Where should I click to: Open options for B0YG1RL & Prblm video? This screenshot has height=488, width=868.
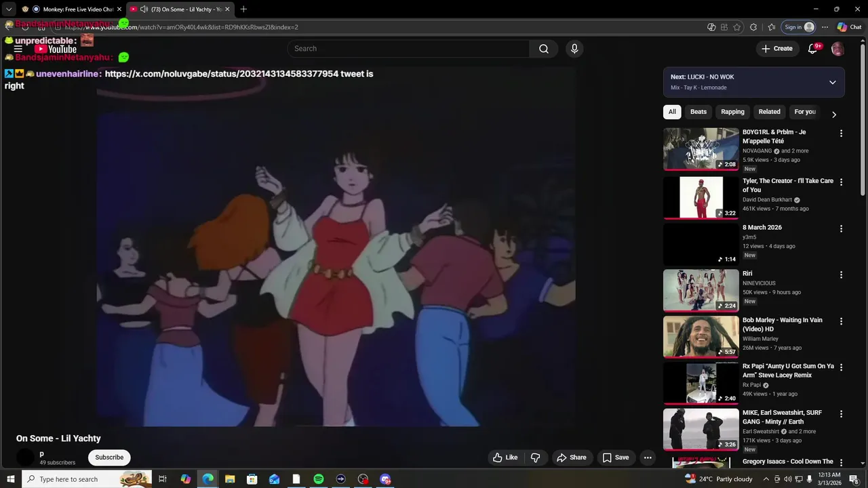(841, 134)
